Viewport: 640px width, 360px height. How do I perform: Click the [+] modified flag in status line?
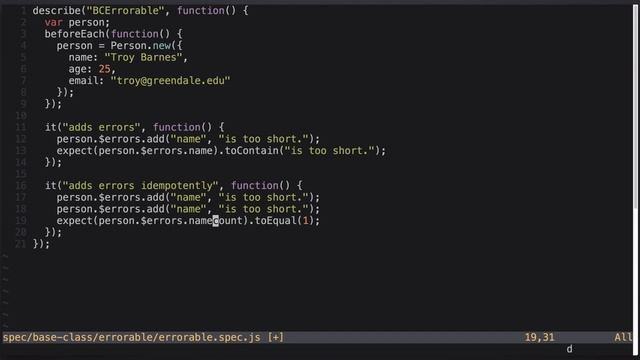(276, 338)
